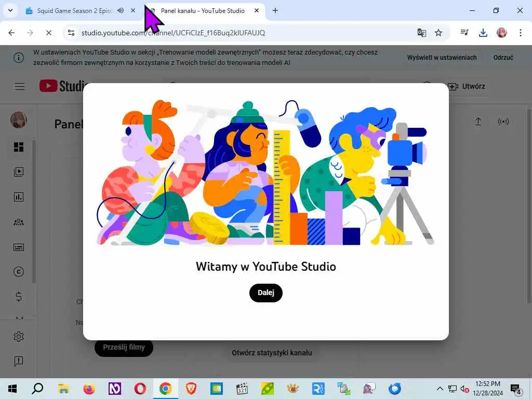532x399 pixels.
Task: Open the translate page icon
Action: 422,33
